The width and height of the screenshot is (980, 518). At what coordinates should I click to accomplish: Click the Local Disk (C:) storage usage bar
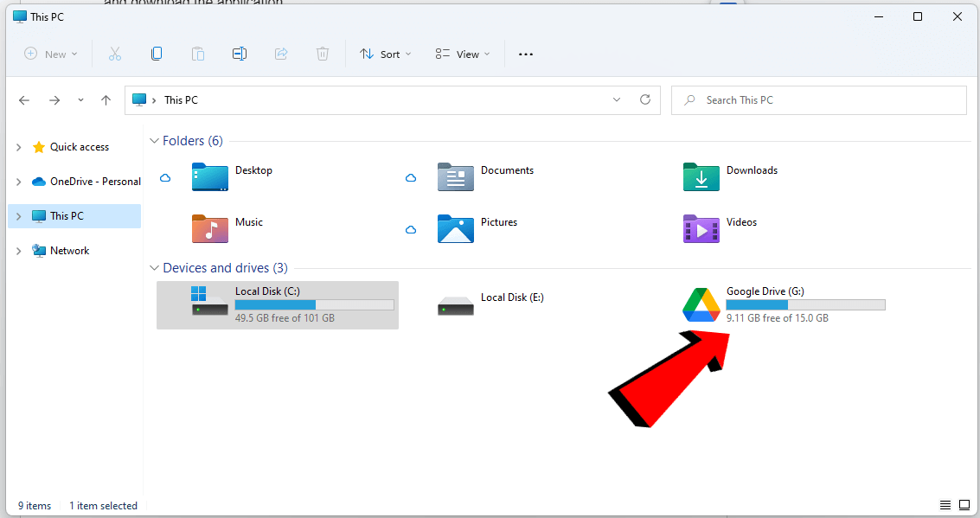point(314,304)
